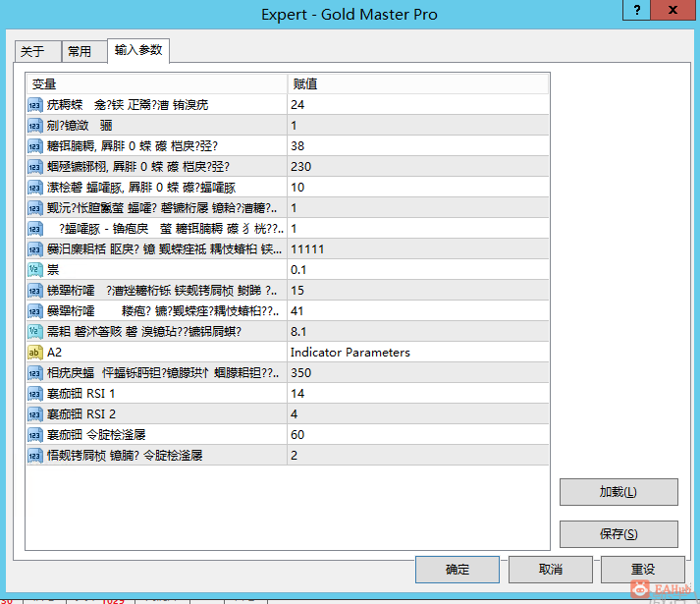Cancel the dialog with 取消
Image resolution: width=700 pixels, height=604 pixels.
point(550,570)
